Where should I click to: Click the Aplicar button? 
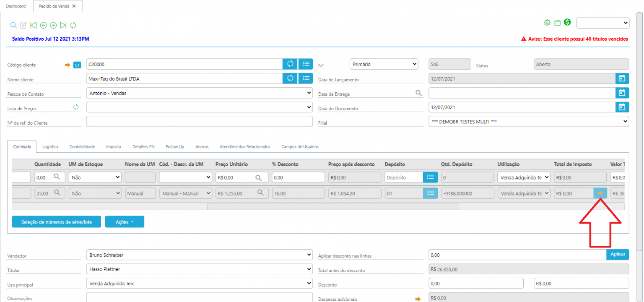coord(618,255)
